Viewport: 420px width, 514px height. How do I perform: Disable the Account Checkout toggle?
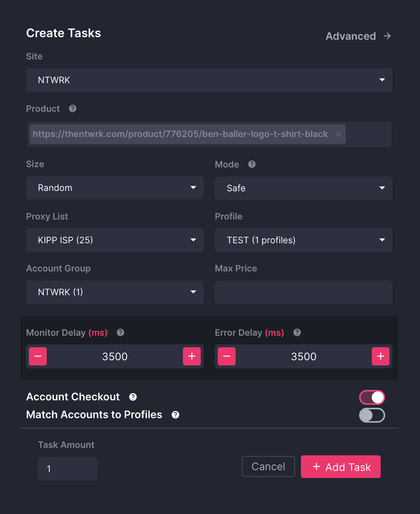pyautogui.click(x=372, y=397)
